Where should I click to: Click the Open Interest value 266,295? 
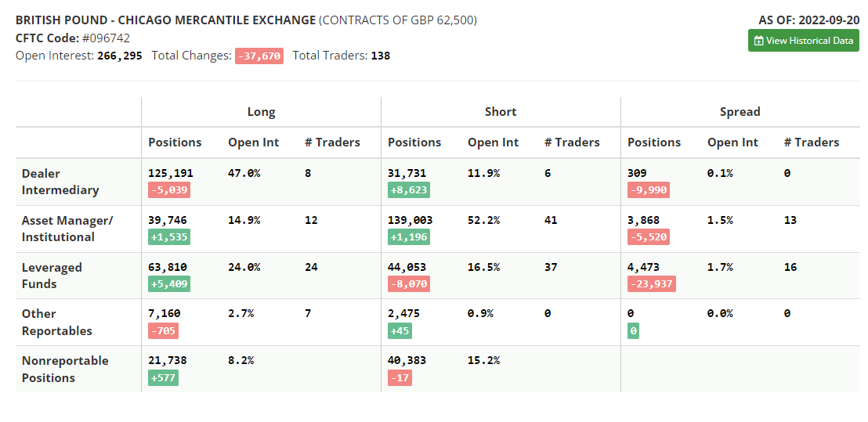tap(120, 56)
